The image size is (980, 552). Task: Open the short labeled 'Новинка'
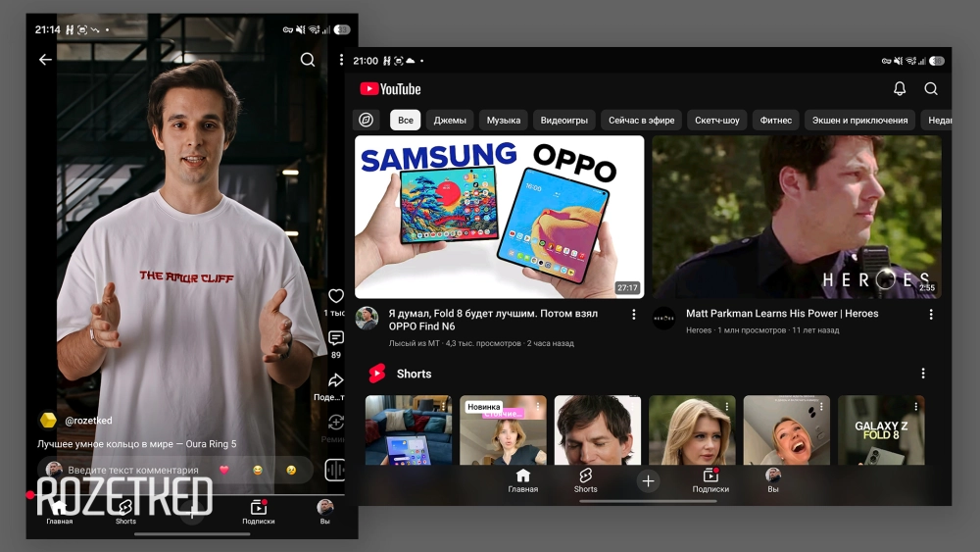coord(503,430)
